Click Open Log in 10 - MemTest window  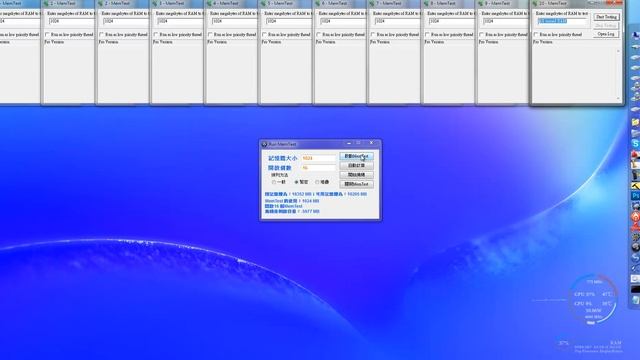coord(606,34)
